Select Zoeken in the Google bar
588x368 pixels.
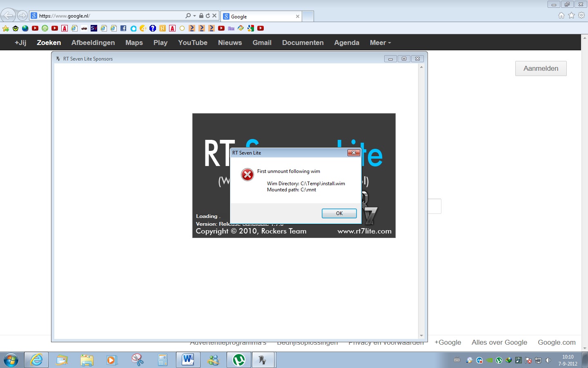point(49,43)
